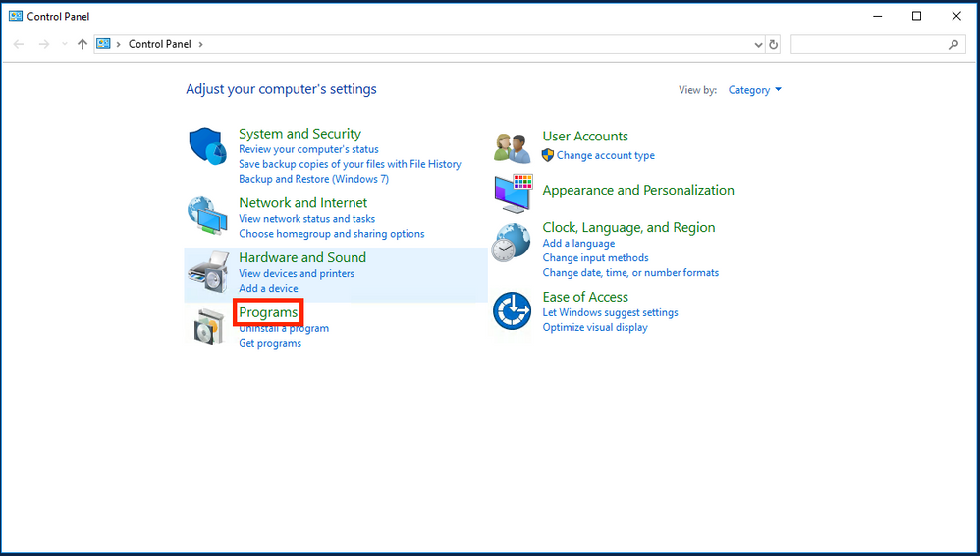This screenshot has height=556, width=980.
Task: Open the Hardware and Sound printer icon
Action: (209, 272)
